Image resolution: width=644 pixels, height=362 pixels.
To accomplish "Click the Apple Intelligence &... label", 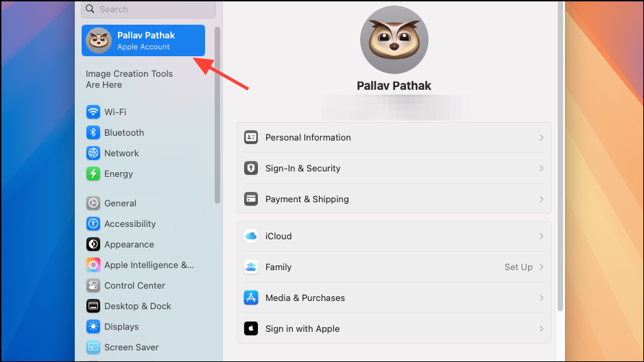I will pos(149,265).
